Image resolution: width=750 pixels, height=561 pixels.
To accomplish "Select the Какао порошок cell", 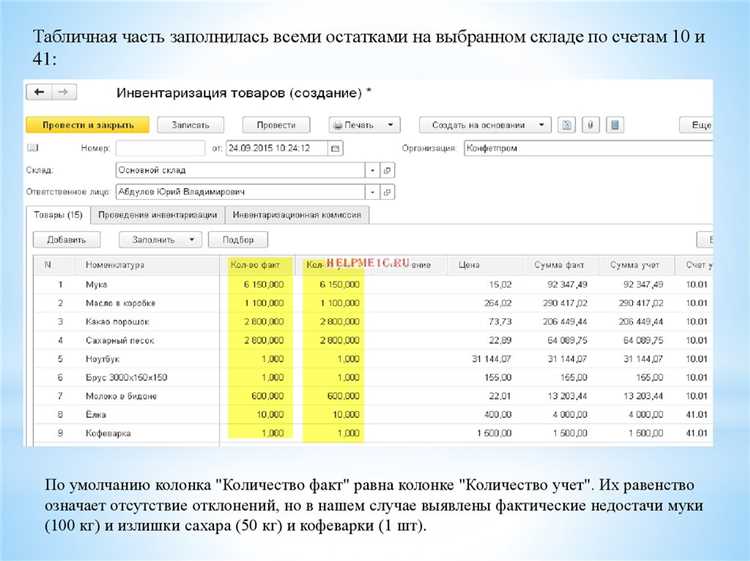I will (117, 322).
